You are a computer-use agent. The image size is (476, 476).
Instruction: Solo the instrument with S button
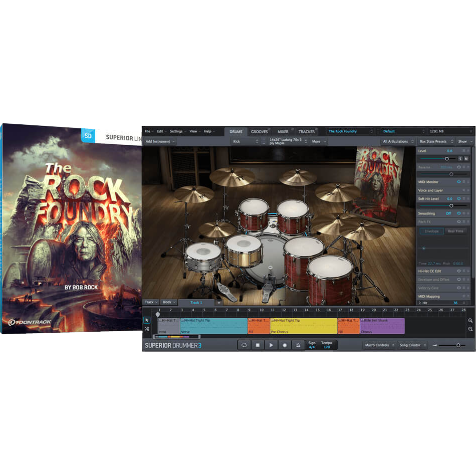tap(460, 159)
